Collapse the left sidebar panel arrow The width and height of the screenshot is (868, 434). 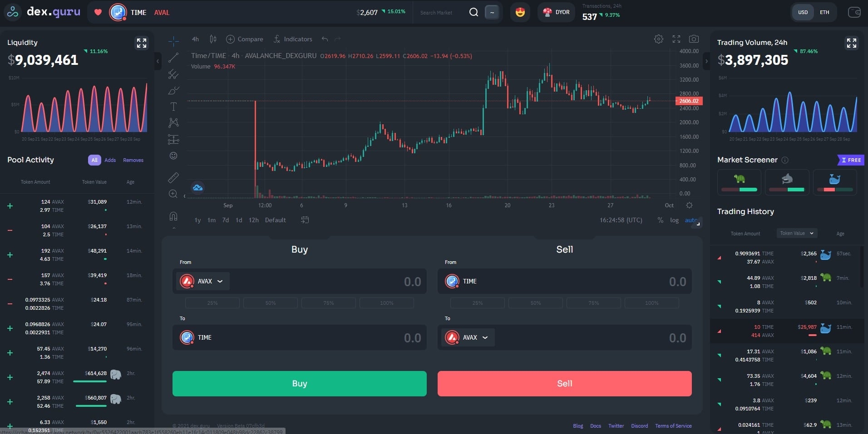(x=158, y=60)
